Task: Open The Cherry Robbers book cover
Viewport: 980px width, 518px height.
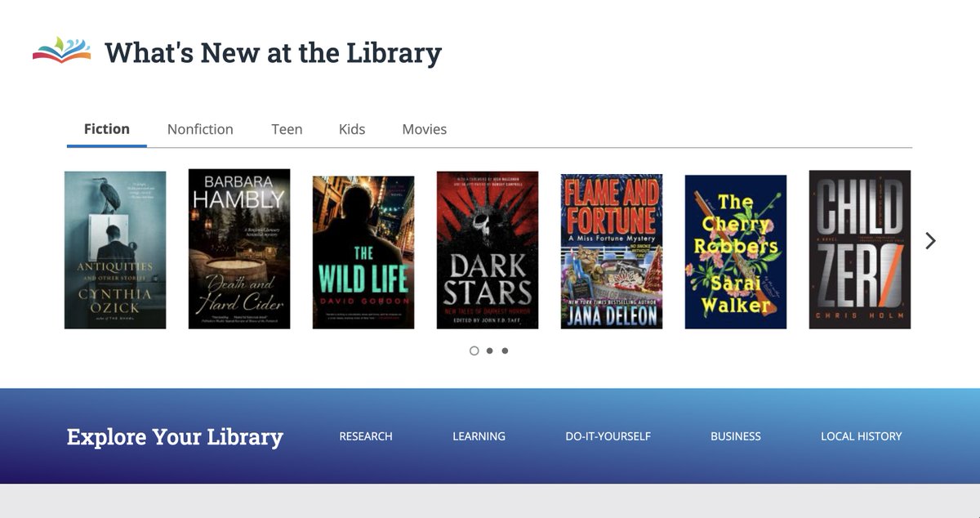Action: (x=736, y=252)
